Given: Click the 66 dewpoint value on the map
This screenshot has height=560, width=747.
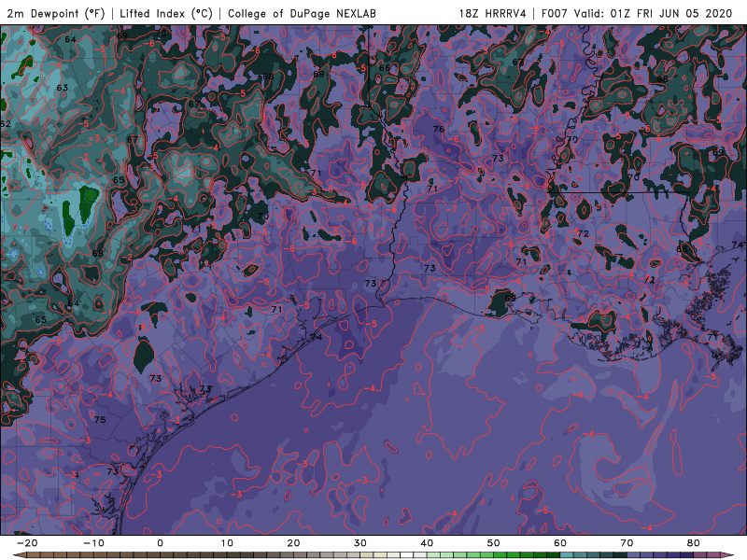Looking at the screenshot, I should click(x=385, y=67).
